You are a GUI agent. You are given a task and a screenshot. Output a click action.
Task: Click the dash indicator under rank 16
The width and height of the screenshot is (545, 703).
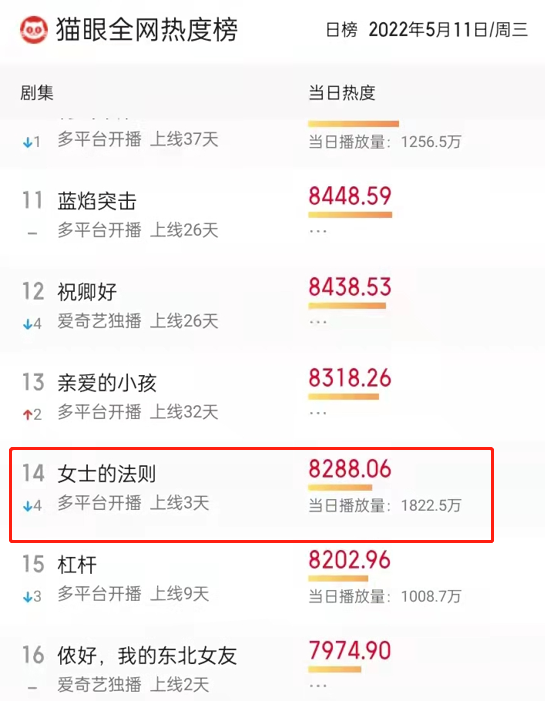click(32, 688)
